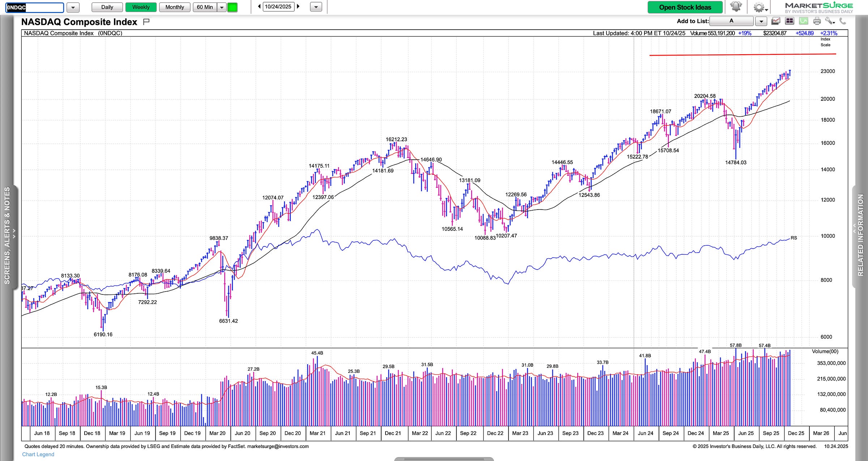
Task: Open the alerts bell icon
Action: [736, 7]
